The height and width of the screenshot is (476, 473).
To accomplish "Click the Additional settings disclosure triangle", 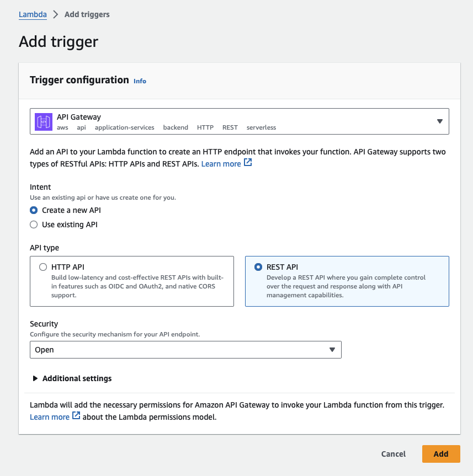I will 35,378.
